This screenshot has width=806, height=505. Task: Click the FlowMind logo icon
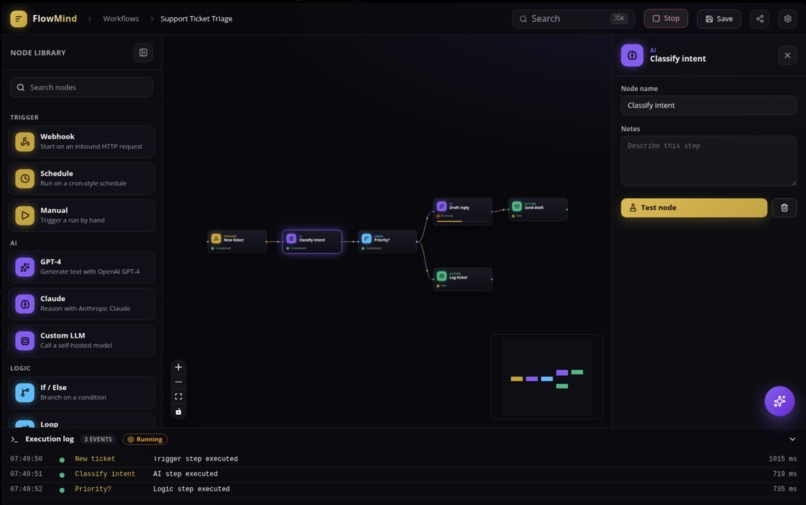point(19,19)
